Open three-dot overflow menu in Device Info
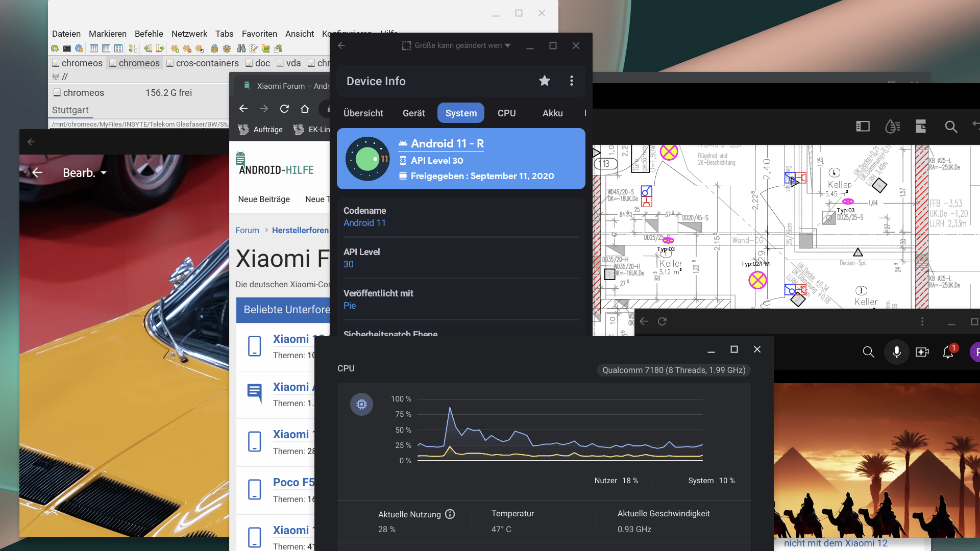The height and width of the screenshot is (551, 980). 572,81
